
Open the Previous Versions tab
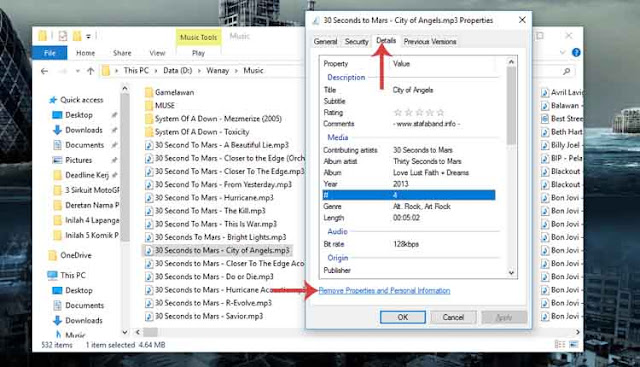click(430, 41)
